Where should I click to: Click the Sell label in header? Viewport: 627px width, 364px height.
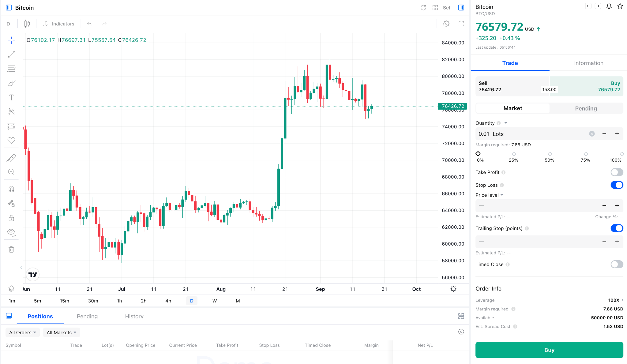pyautogui.click(x=447, y=8)
